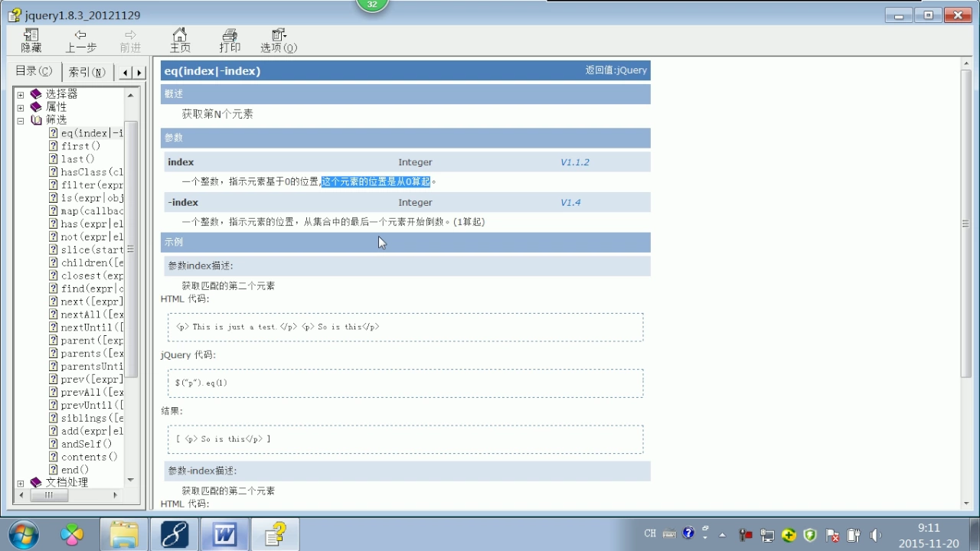Click the content pane scroll-down arrow
This screenshot has width=980, height=551.
point(965,503)
